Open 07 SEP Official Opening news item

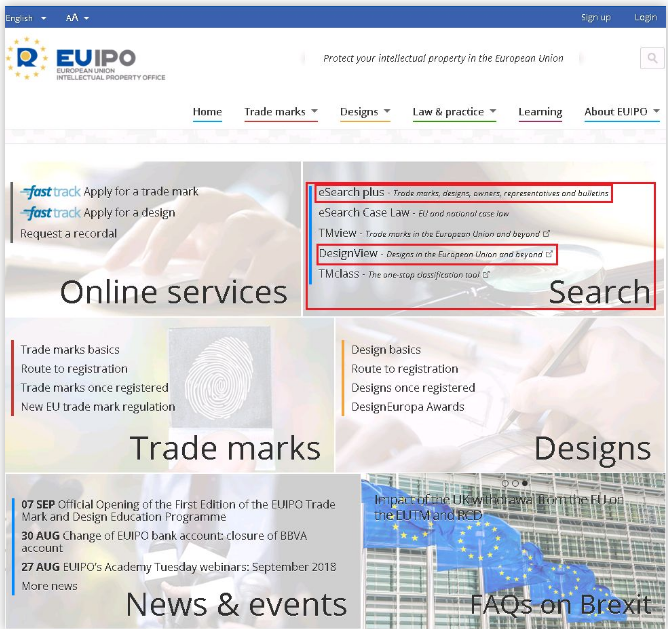(178, 511)
